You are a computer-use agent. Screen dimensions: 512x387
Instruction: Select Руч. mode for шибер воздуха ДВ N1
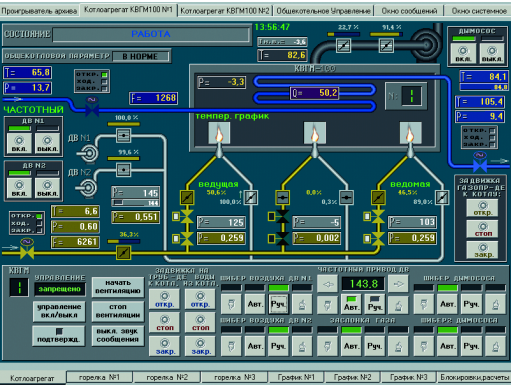[278, 304]
